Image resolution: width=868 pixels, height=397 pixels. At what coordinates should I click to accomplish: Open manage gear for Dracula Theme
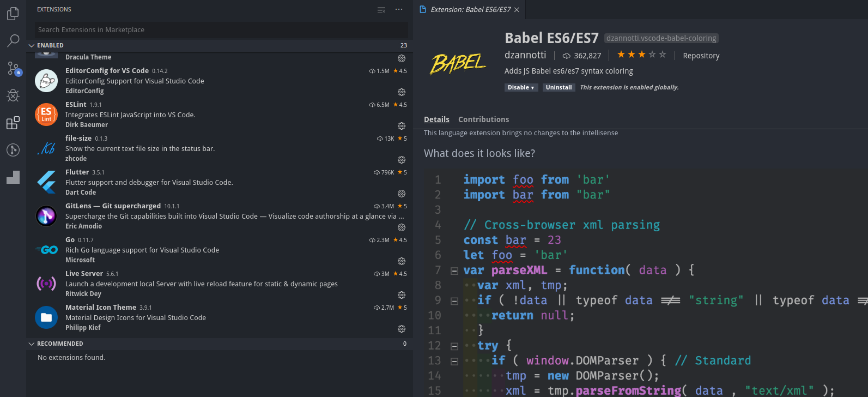pyautogui.click(x=402, y=58)
